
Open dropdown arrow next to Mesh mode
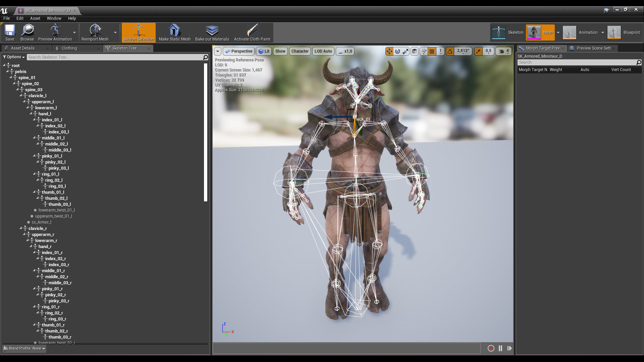558,33
